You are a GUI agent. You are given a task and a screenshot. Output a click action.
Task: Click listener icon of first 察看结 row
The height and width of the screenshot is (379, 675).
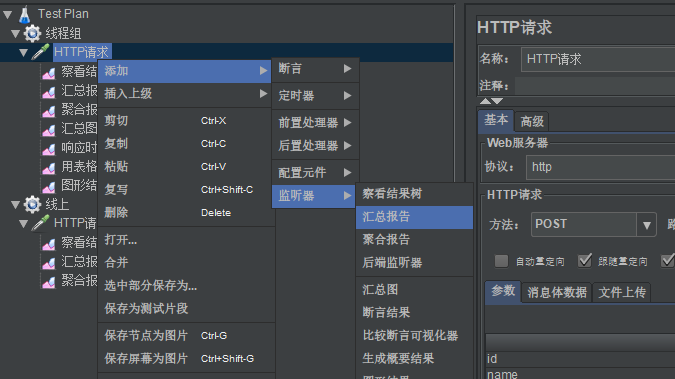pos(49,72)
